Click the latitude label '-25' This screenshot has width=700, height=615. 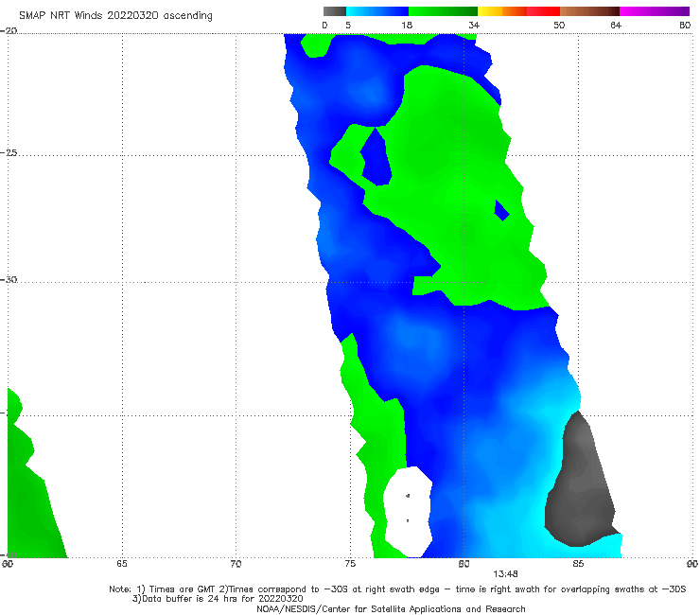pyautogui.click(x=9, y=152)
